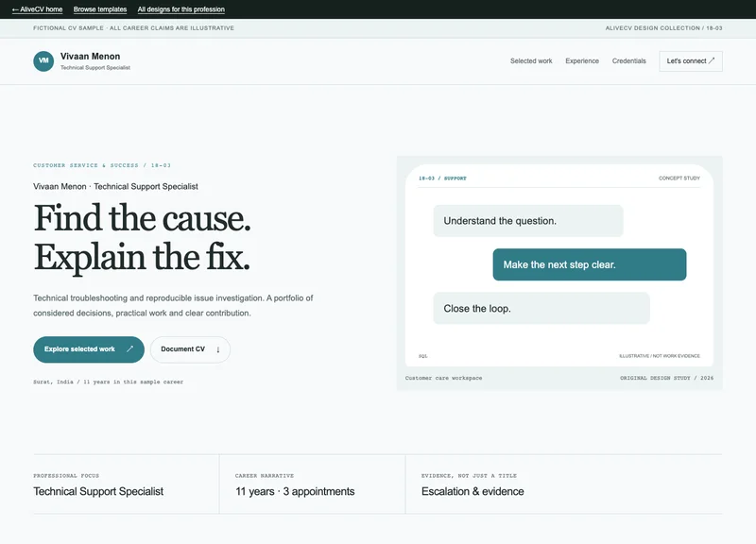Click the 'Customer care workspace' caption
Viewport: 756px width, 544px height.
[443, 378]
